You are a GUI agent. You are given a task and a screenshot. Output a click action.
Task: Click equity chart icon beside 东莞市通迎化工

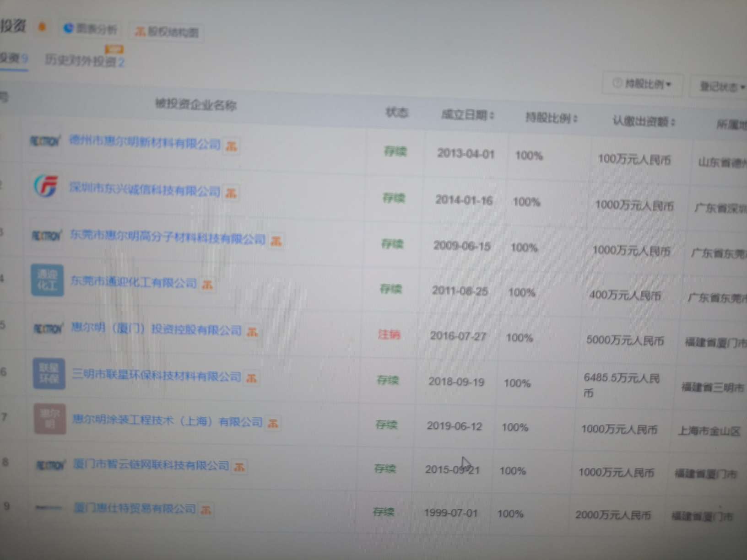(x=207, y=285)
